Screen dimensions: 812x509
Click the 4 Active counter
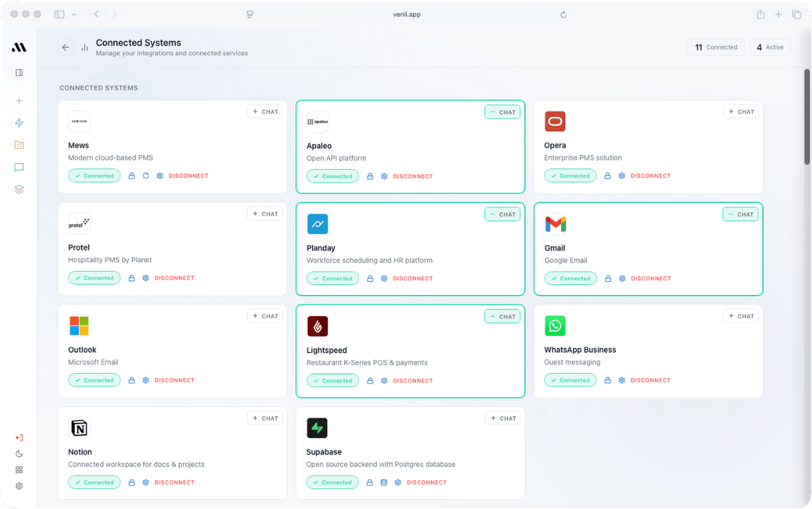770,47
